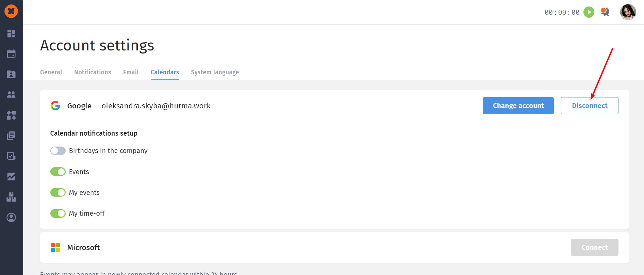Open the analytics chart sidebar icon
The height and width of the screenshot is (275, 644).
click(11, 177)
